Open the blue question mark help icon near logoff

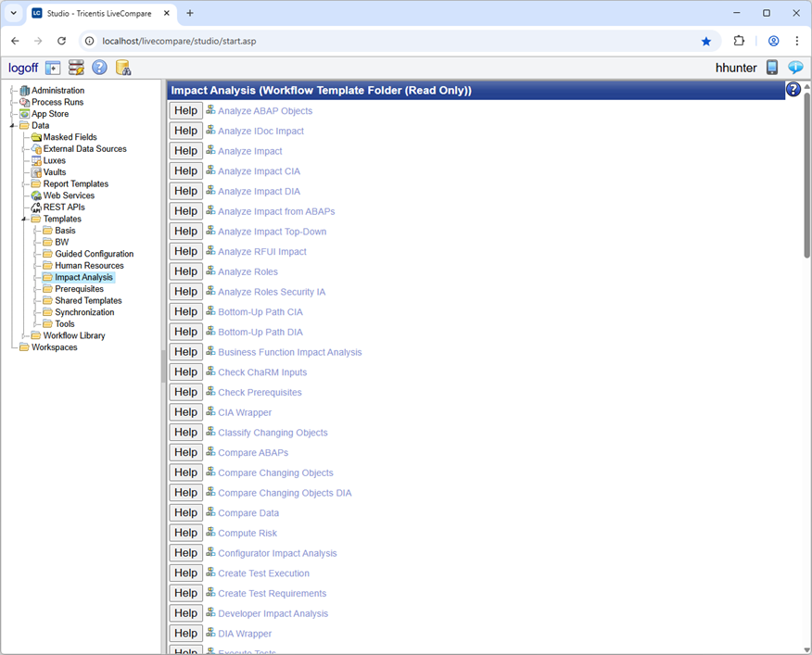coord(98,68)
